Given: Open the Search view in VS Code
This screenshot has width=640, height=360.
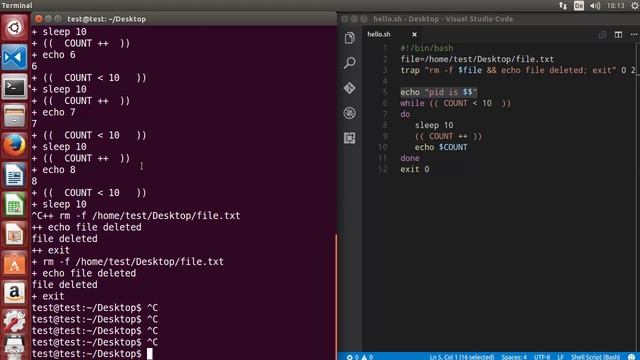Looking at the screenshot, I should point(349,63).
